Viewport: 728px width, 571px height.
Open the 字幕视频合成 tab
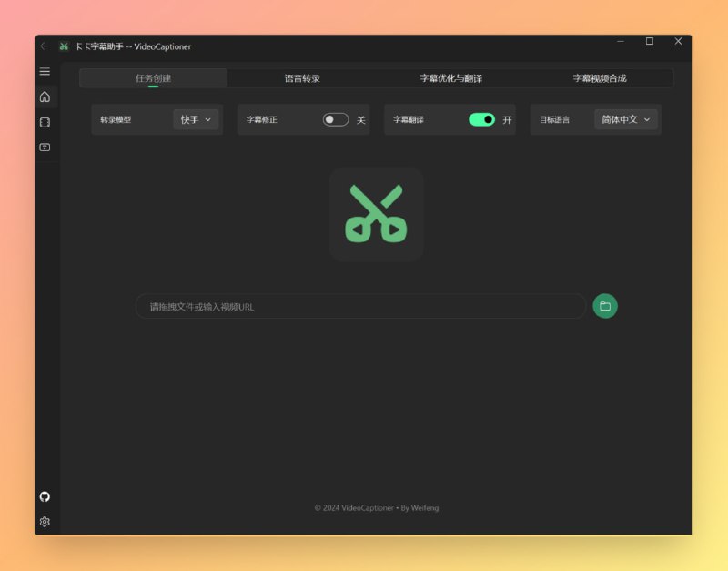[600, 78]
